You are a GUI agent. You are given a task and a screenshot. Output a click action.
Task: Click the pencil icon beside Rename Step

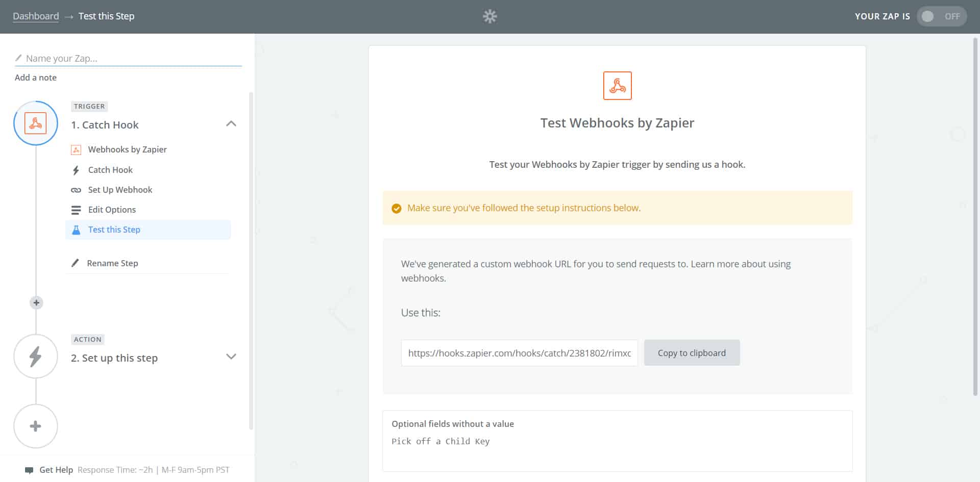click(75, 263)
